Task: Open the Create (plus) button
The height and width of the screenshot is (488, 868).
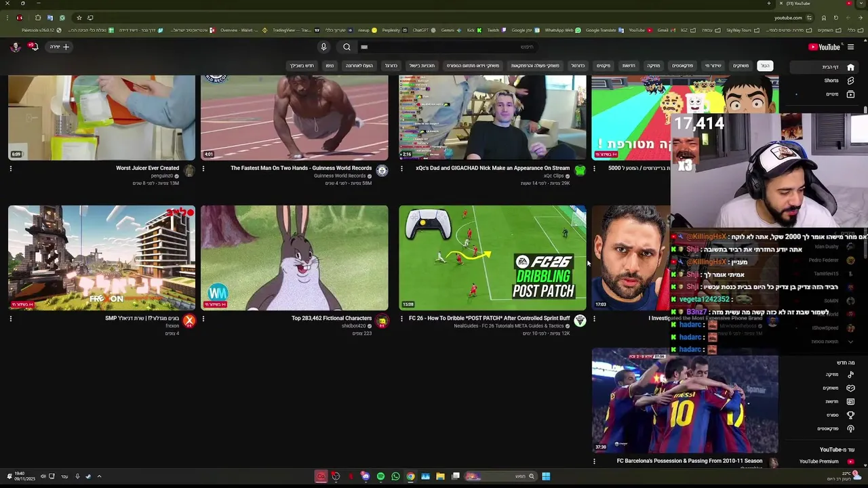Action: tap(60, 47)
